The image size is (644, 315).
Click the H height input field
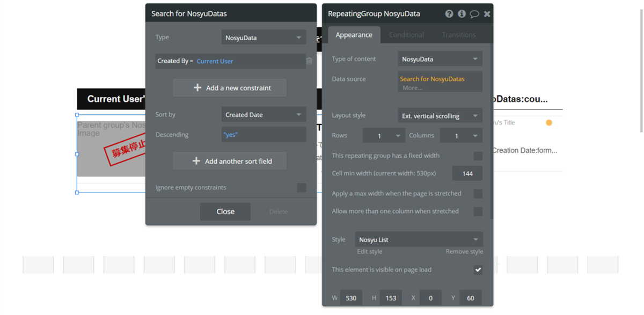pos(390,298)
